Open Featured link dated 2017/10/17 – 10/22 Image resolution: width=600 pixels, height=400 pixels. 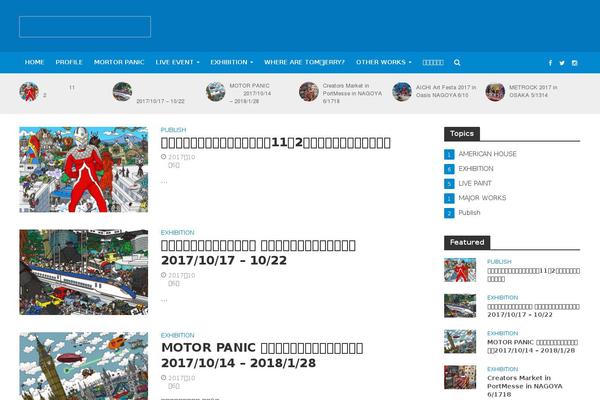point(533,310)
